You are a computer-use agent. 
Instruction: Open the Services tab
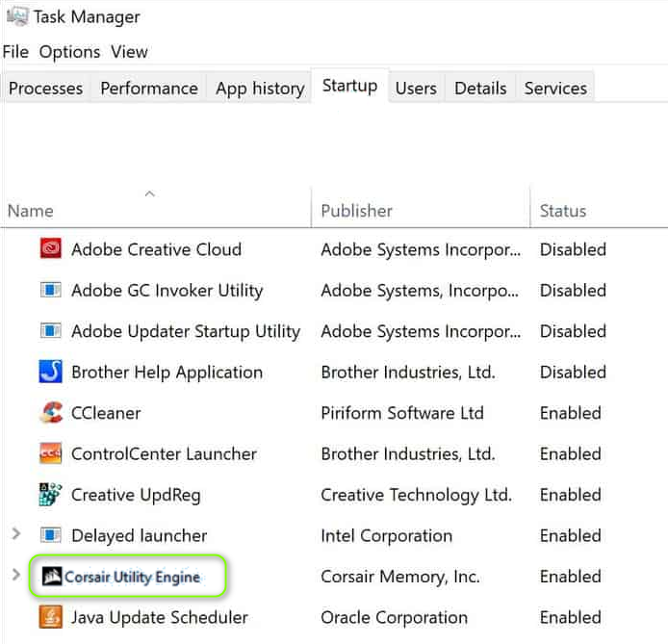pyautogui.click(x=555, y=89)
